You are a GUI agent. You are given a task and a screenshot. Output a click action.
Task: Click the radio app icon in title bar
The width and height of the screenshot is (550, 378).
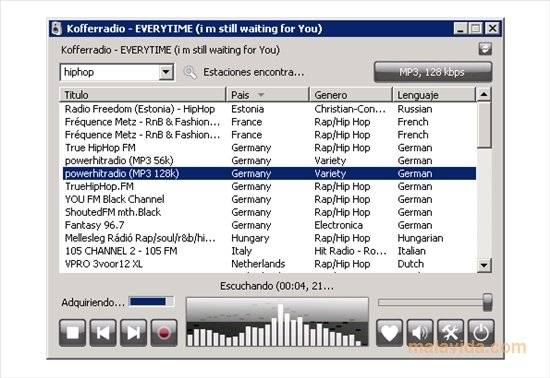[x=56, y=28]
